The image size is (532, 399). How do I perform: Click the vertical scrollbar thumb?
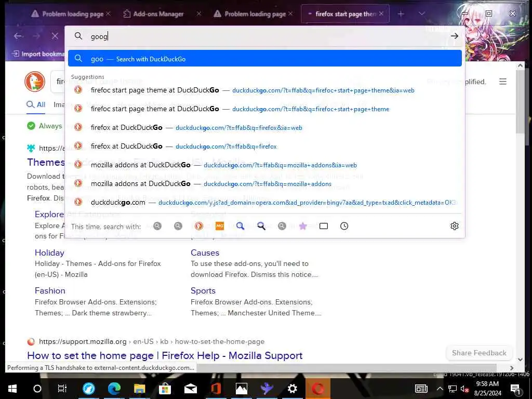point(520,102)
